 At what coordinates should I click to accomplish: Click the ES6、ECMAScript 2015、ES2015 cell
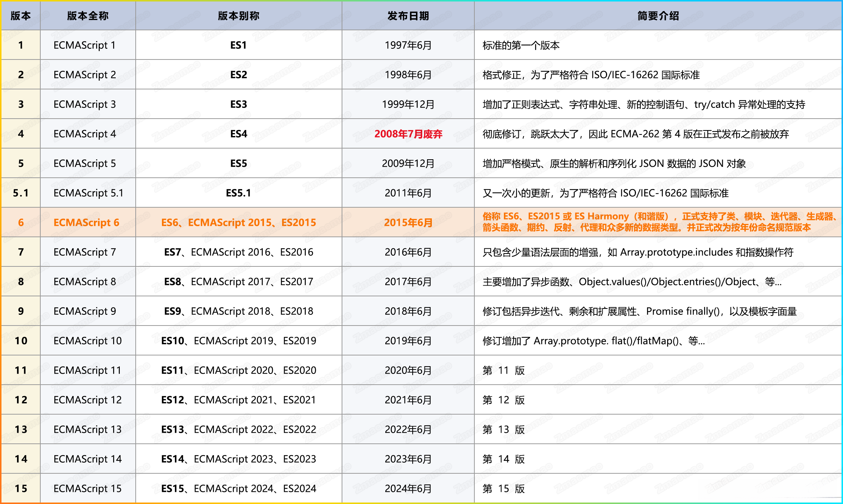tap(238, 222)
